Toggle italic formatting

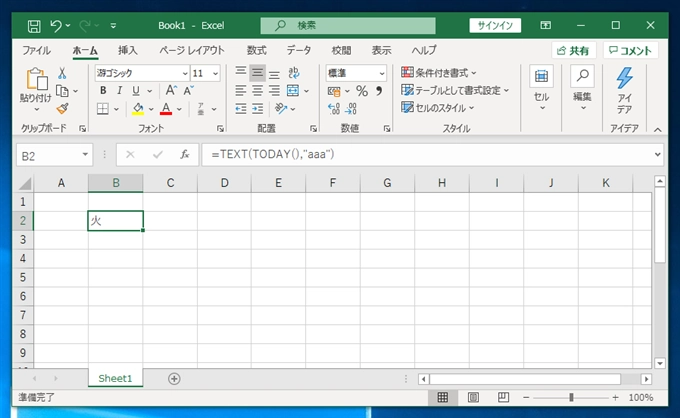coord(119,91)
